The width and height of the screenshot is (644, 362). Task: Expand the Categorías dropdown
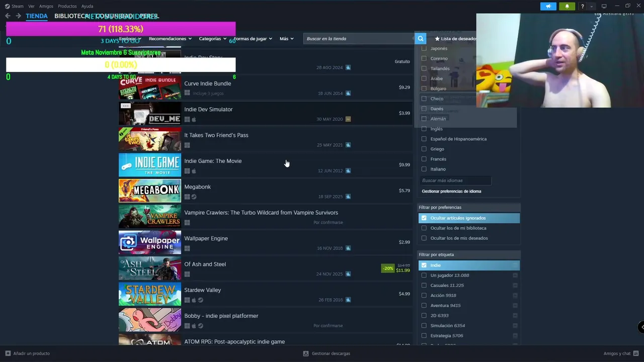212,39
